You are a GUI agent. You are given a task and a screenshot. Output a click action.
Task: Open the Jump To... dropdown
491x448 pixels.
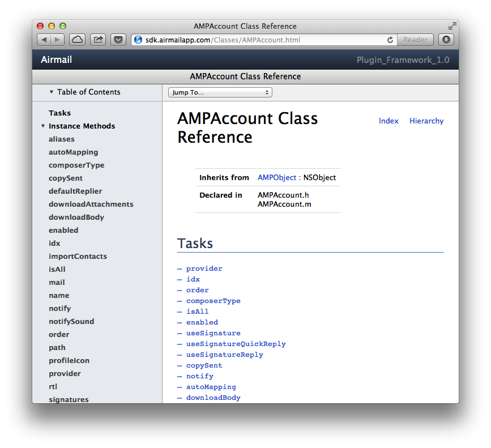point(220,92)
